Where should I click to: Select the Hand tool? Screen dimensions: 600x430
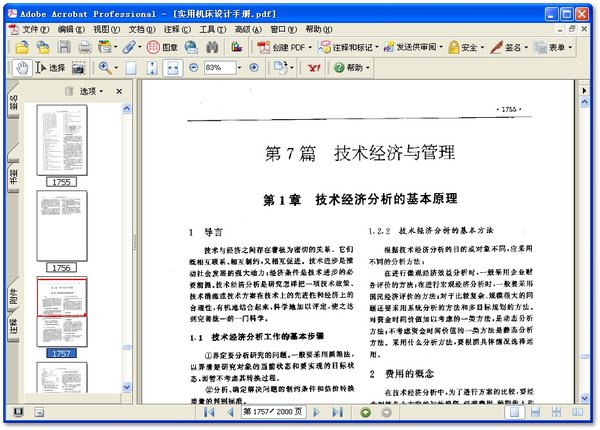[22, 68]
